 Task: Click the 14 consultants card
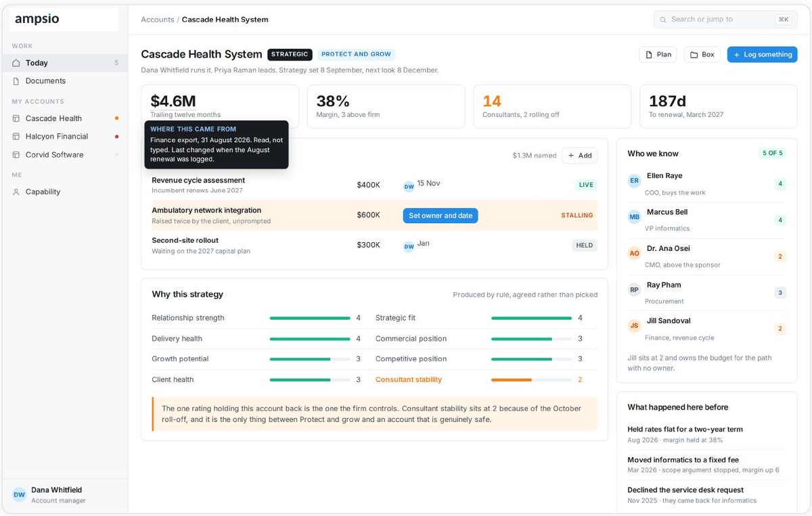coord(552,106)
